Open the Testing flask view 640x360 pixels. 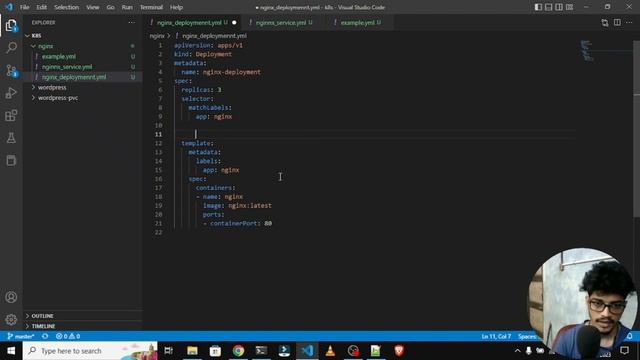(x=11, y=138)
